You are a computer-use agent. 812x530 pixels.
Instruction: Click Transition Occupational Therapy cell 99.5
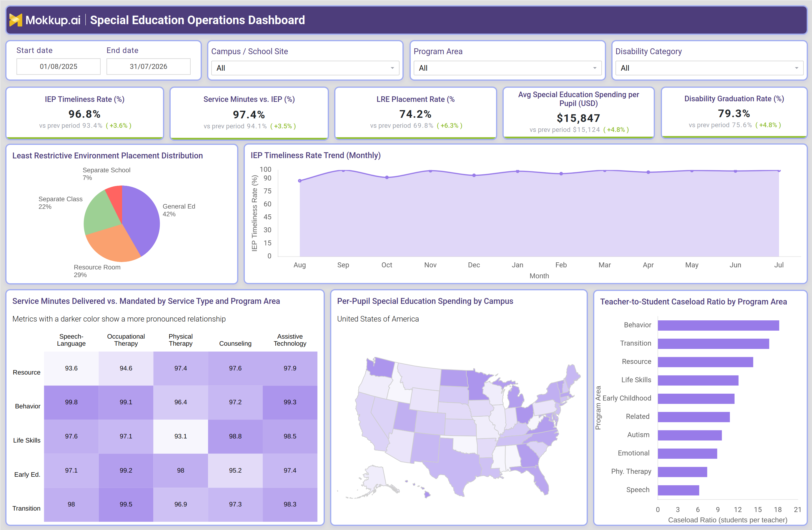[126, 504]
